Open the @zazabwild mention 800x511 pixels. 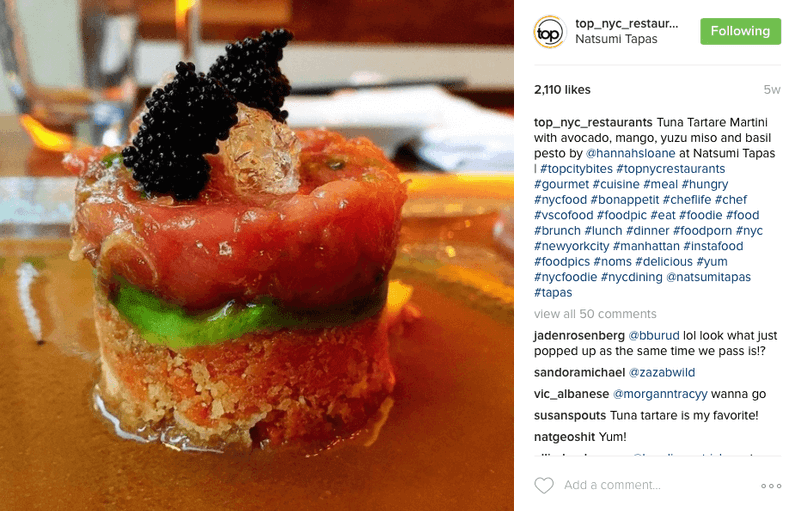click(662, 372)
